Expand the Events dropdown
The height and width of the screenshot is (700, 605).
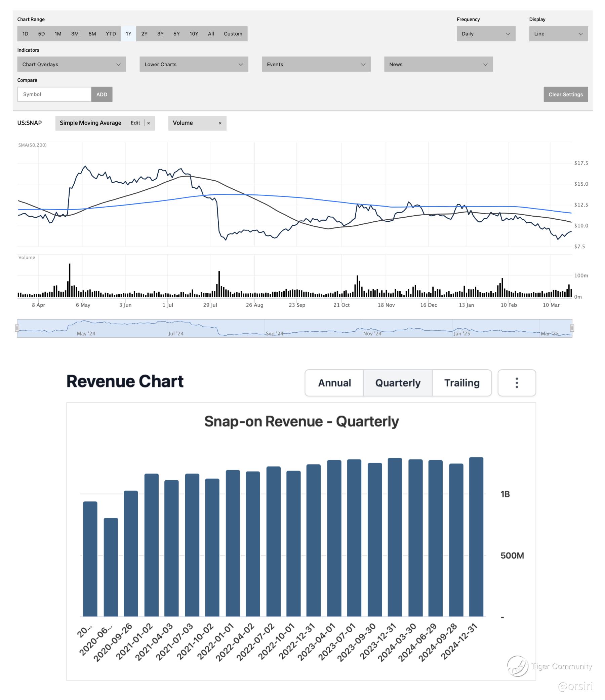coord(316,64)
